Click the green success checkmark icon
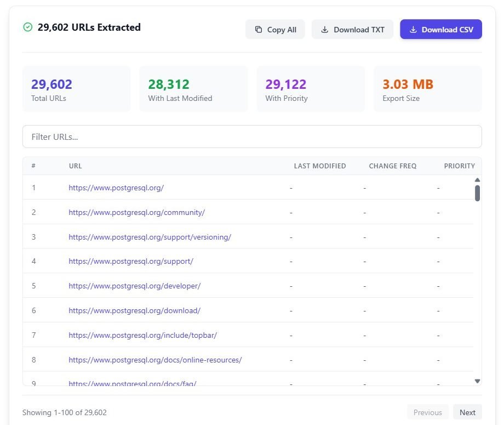The height and width of the screenshot is (425, 504). point(28,27)
